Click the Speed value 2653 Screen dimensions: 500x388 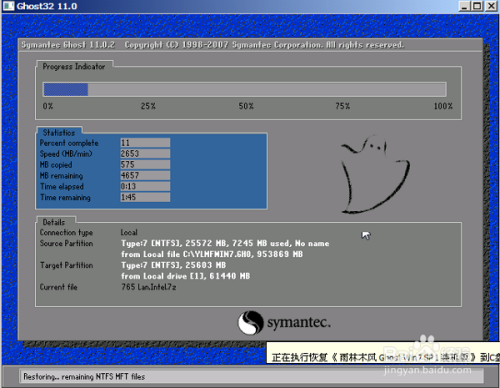[x=145, y=154]
